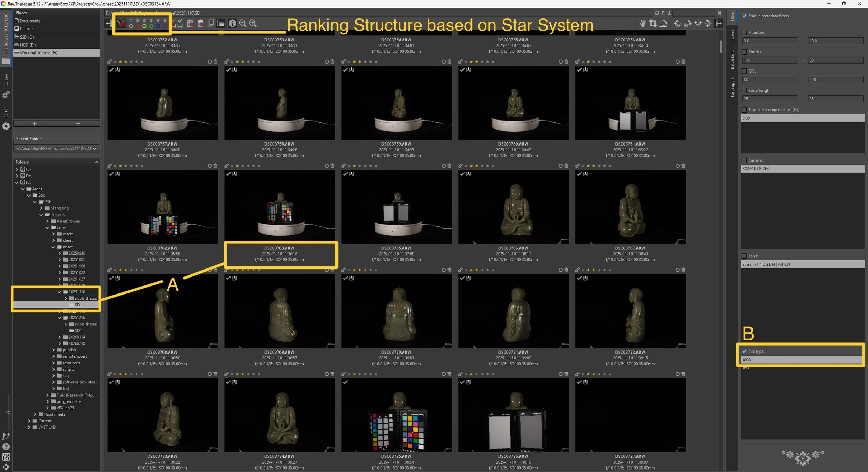Show trash folder contents icon
Screen dimensions: 868x472
(x=190, y=23)
